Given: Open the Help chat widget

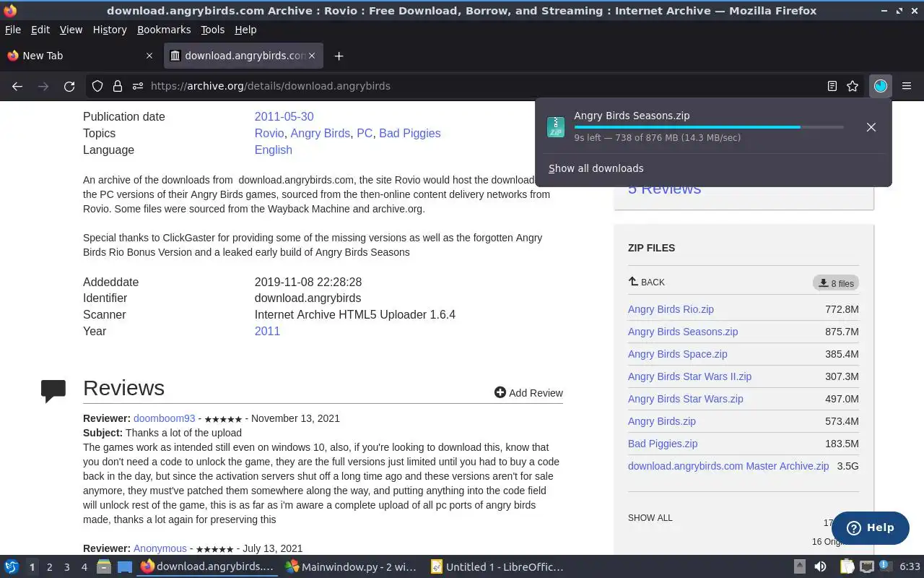Looking at the screenshot, I should pos(870,527).
